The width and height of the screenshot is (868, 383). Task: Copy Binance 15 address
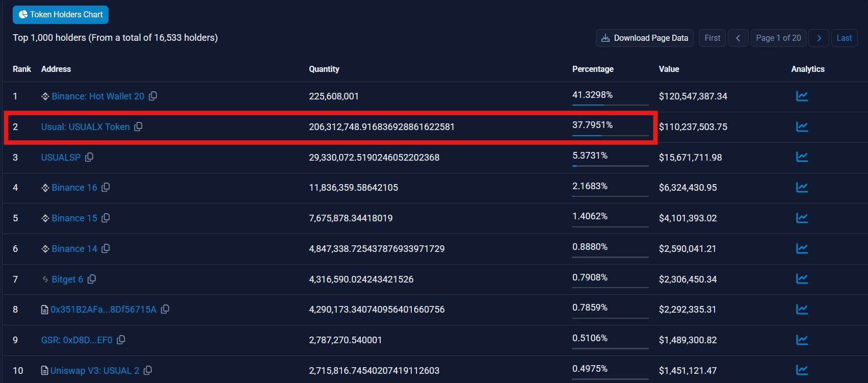tap(106, 218)
